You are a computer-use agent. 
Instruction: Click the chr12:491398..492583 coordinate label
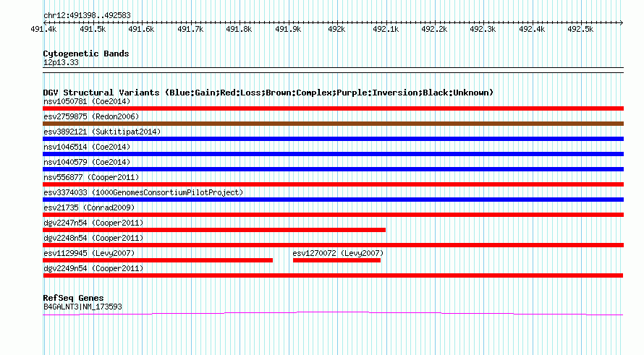click(87, 16)
